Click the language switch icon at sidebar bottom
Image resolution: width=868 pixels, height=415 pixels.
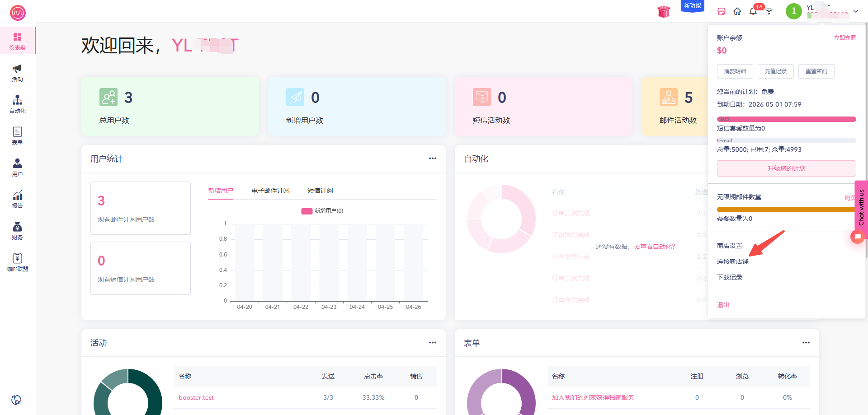[x=16, y=400]
